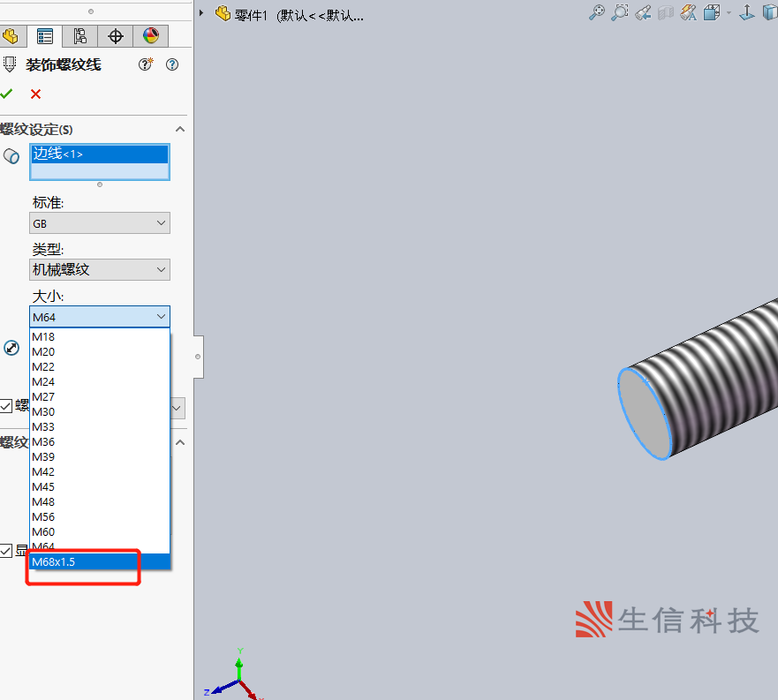Click the Display Style icon at toolbar edge
Screen dimensions: 778x700
click(770, 12)
